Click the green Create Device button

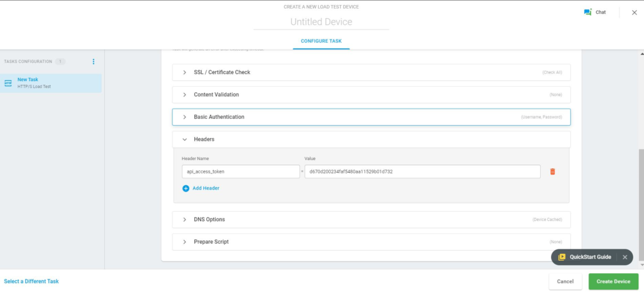[613, 281]
